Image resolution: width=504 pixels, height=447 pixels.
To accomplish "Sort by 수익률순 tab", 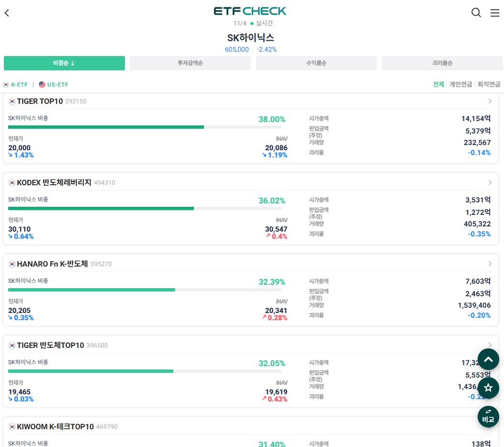I will click(316, 63).
